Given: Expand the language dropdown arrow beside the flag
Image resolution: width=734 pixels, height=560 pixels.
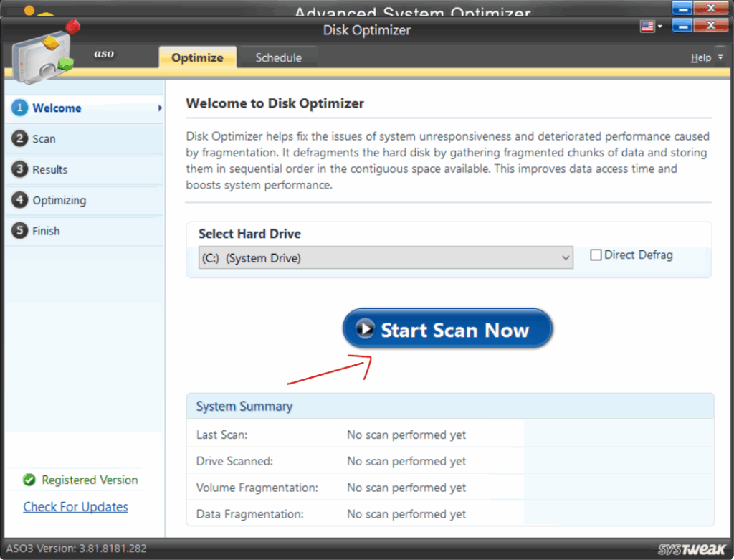Looking at the screenshot, I should (659, 27).
